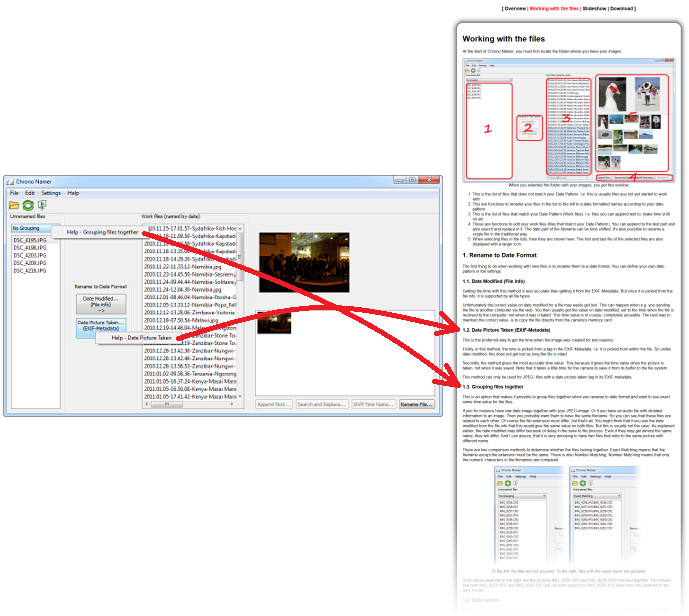The width and height of the screenshot is (689, 616).
Task: Click the help page main screenshot image
Action: [x=569, y=120]
